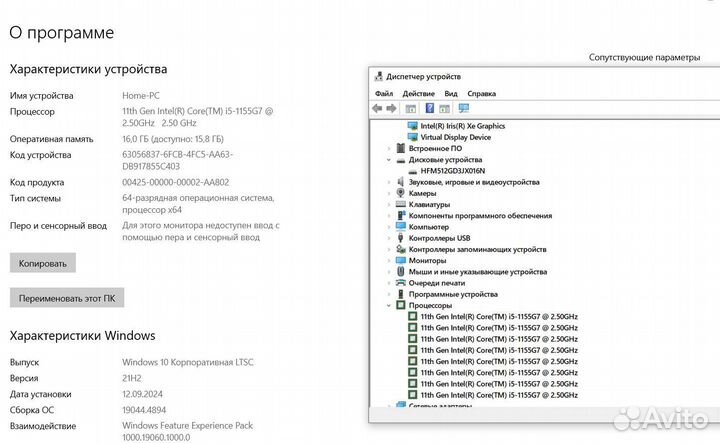
Task: Click the Дисковые устройства category icon
Action: click(400, 160)
